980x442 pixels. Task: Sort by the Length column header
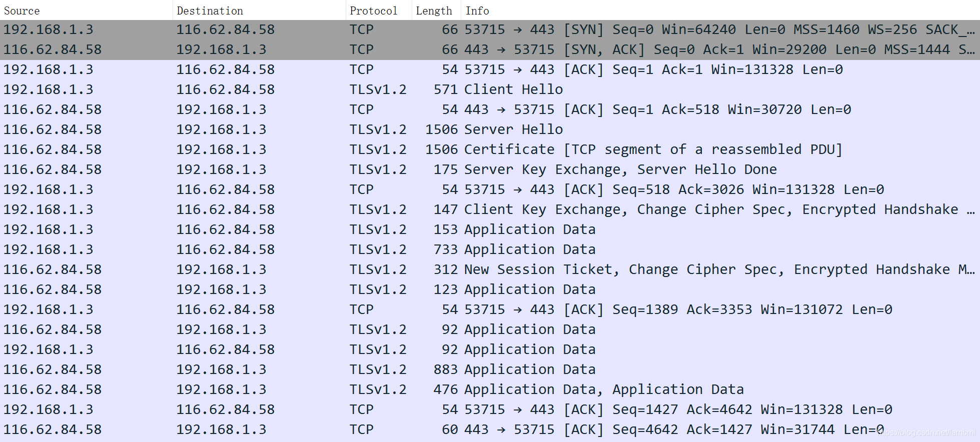click(436, 10)
